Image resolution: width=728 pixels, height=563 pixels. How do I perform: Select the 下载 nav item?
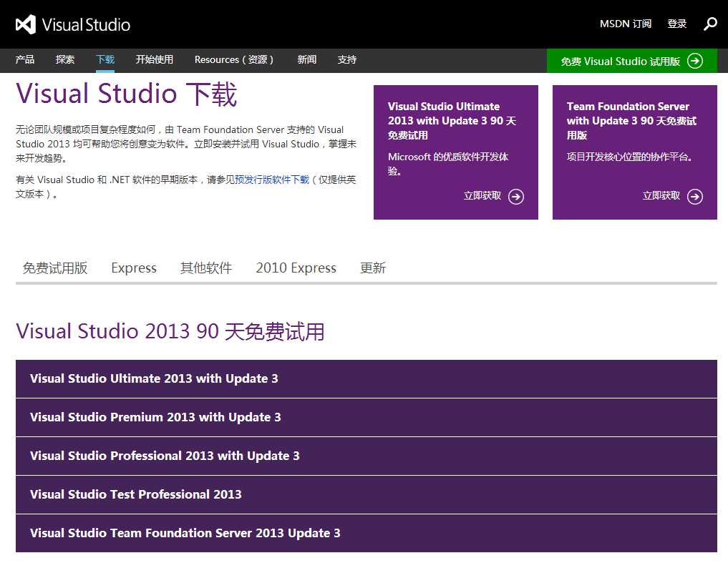(105, 59)
